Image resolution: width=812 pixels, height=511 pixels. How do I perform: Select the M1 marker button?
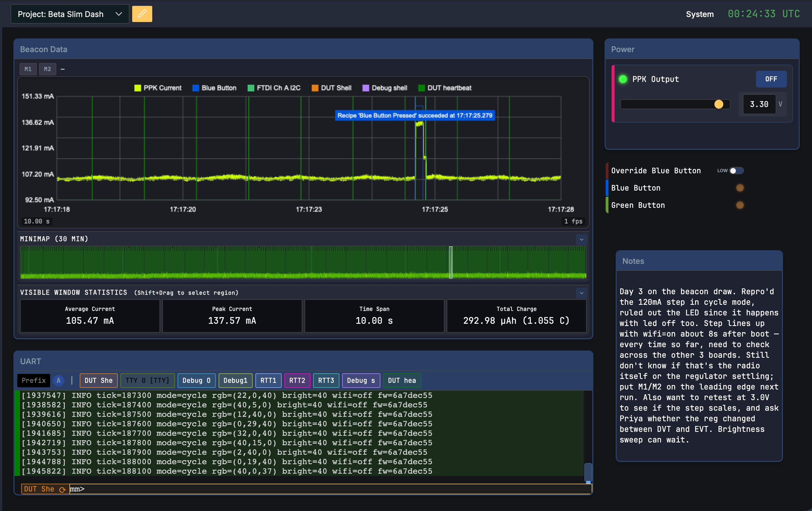pyautogui.click(x=28, y=69)
